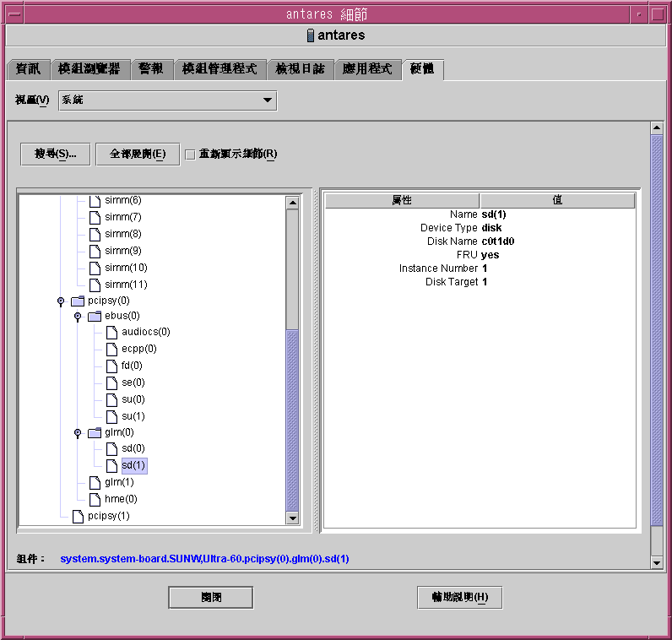672x640 pixels.
Task: Click the simm(11) document icon
Action: pyautogui.click(x=95, y=285)
